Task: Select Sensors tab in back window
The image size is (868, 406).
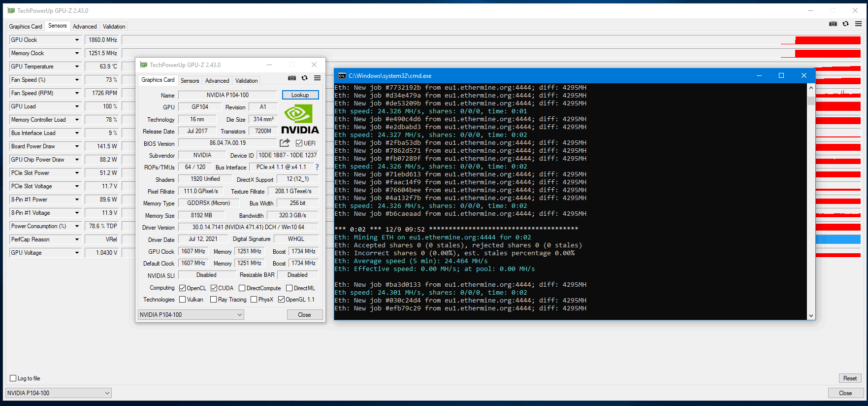Action: tap(57, 26)
